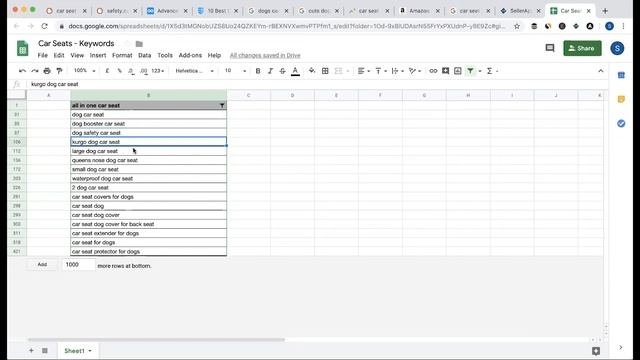Image resolution: width=640 pixels, height=360 pixels.
Task: Increase decimal places
Action: (143, 71)
